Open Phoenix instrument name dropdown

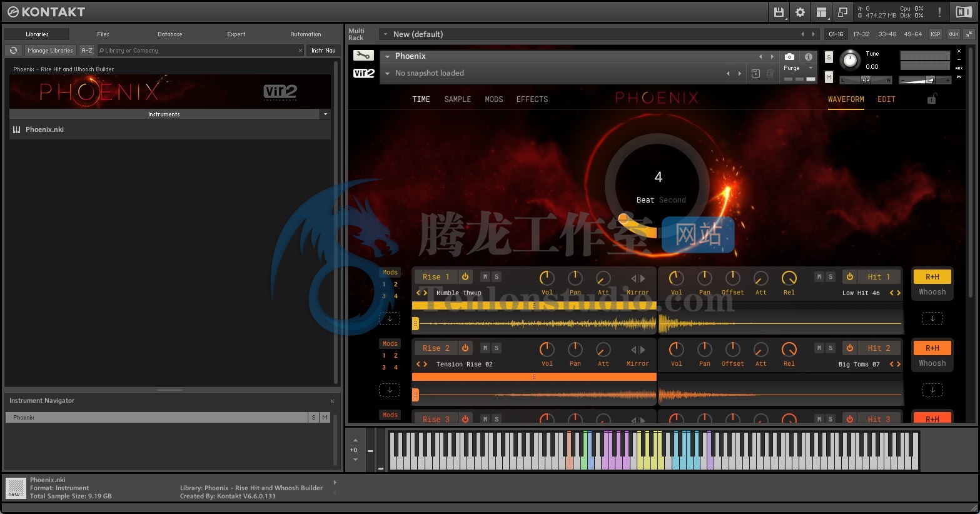click(388, 56)
